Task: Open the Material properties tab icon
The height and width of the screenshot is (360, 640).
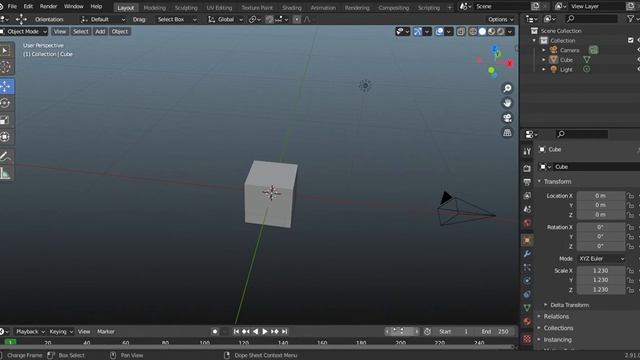Action: 527,321
